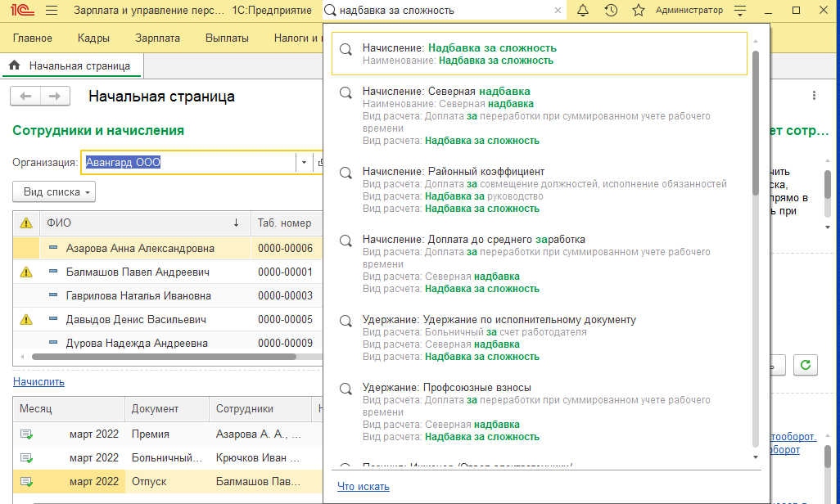Viewport: 840px width, 504px height.
Task: Clear the search field with the X
Action: (558, 11)
